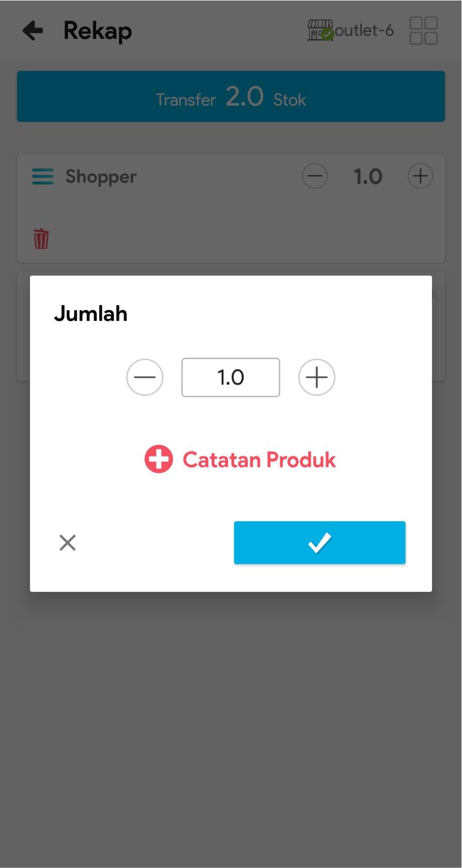Tap the Shopper row quantity value 1.0
This screenshot has height=868, width=462.
(x=368, y=177)
